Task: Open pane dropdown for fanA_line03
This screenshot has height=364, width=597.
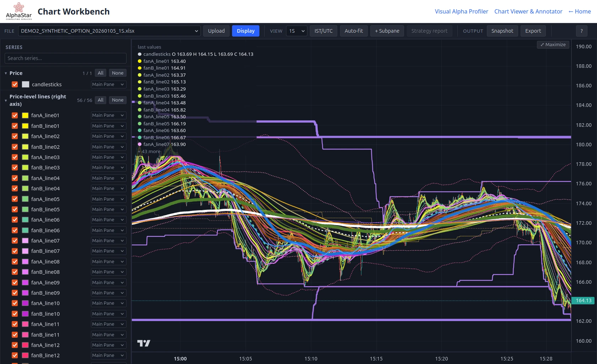Action: [108, 157]
